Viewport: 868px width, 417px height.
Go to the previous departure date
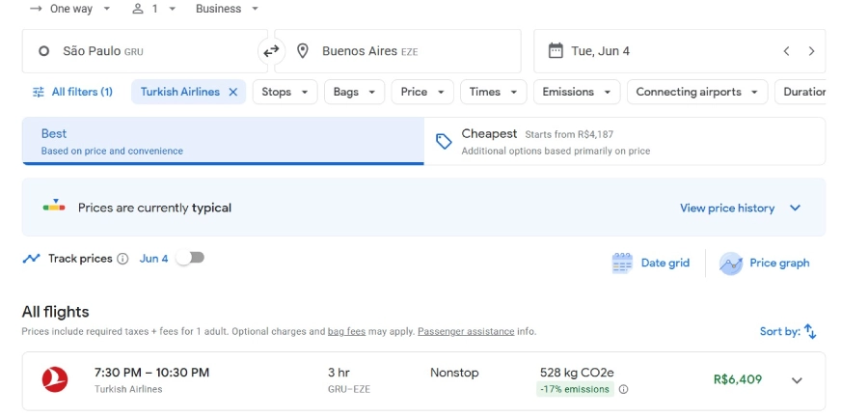786,51
